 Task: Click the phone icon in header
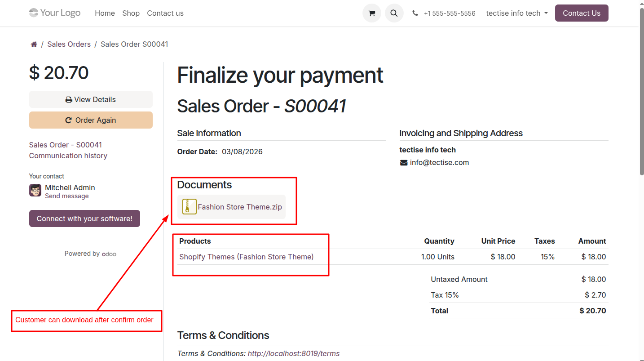point(415,13)
